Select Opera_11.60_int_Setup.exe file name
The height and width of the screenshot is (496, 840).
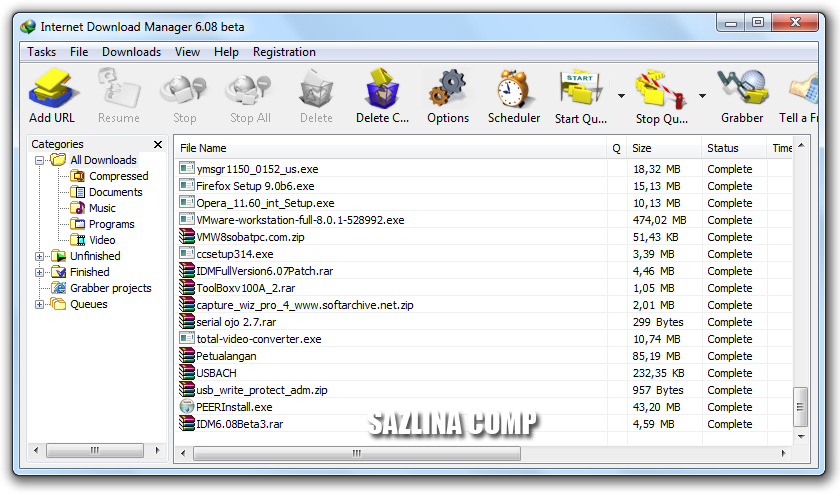265,203
